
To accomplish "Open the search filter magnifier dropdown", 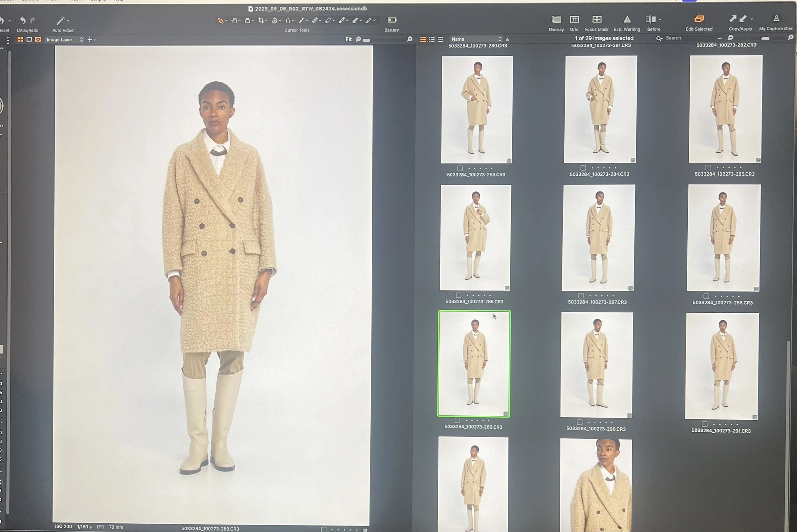I will (659, 38).
